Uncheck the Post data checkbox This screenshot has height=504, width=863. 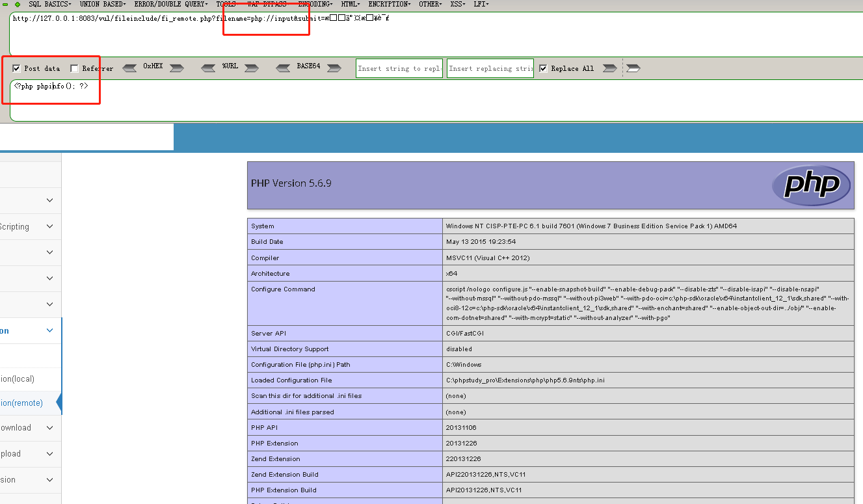click(x=16, y=68)
